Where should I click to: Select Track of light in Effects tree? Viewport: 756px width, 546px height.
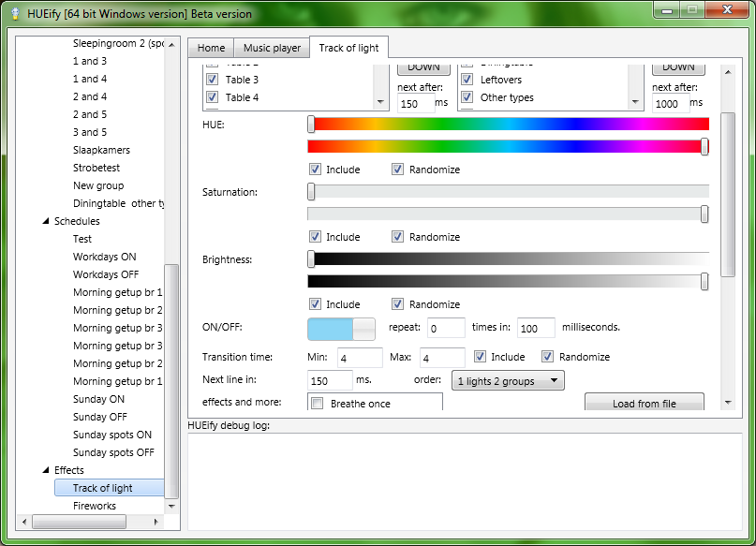point(102,488)
